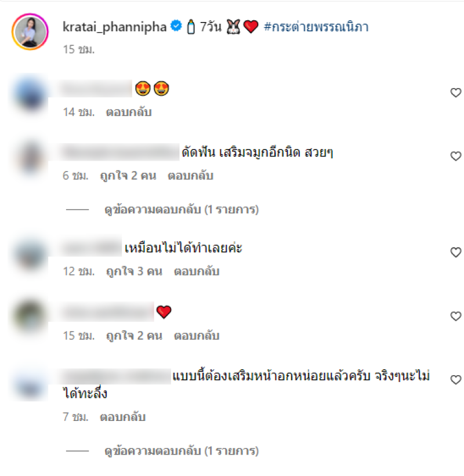View ถูกใจ 2 คน on 6 ชม. comment
Screen dimensions: 464x476
(x=128, y=176)
